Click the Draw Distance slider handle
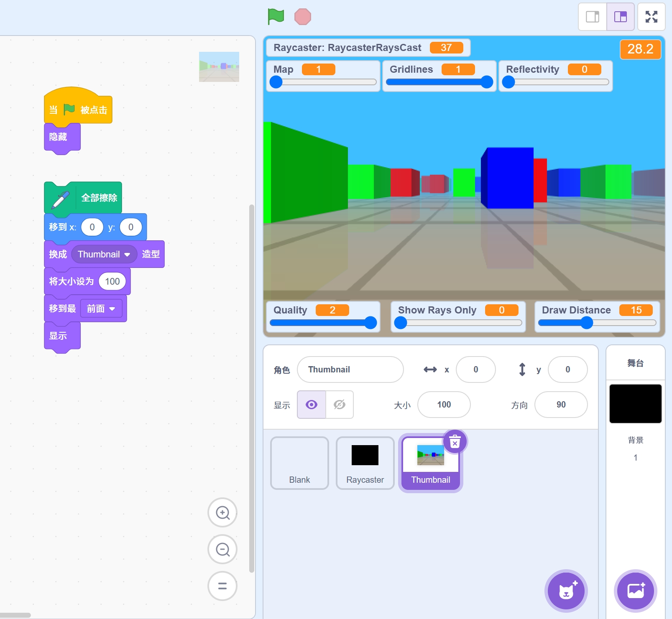Viewport: 672px width, 619px height. pos(587,323)
